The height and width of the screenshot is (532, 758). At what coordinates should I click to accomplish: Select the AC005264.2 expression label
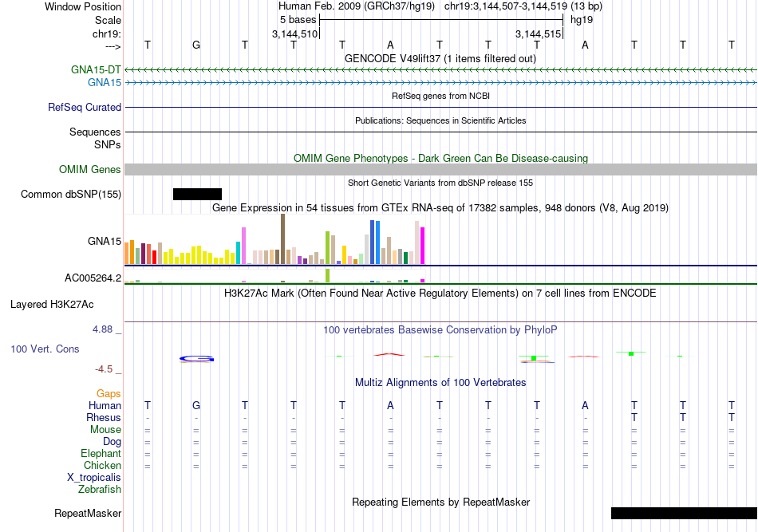click(93, 278)
